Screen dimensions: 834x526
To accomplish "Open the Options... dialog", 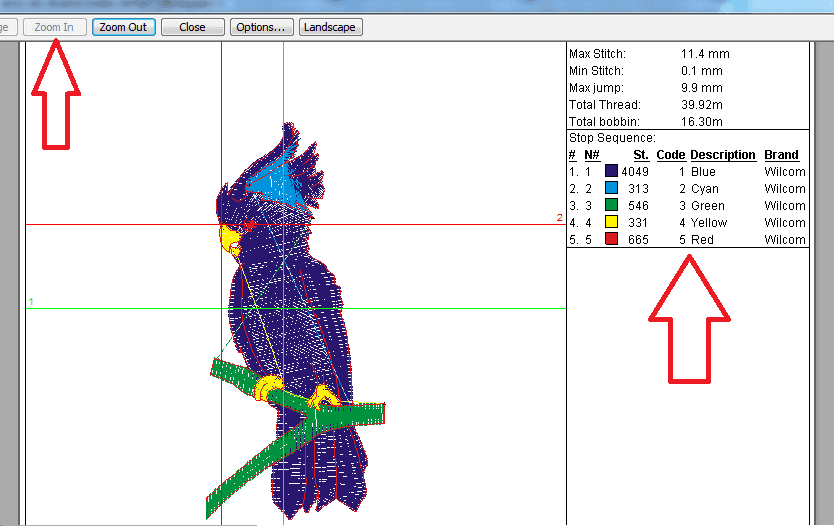I will point(262,27).
